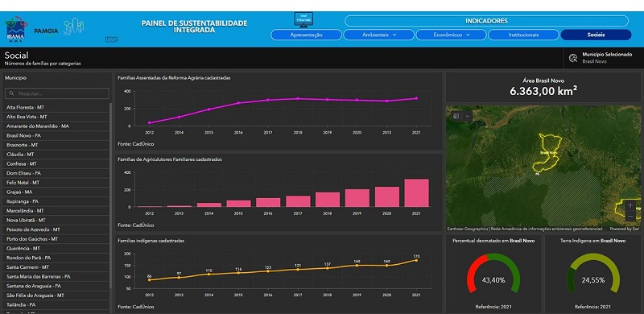Open the Institucionais tab
Viewport: 644px width, 314px height.
tap(523, 35)
